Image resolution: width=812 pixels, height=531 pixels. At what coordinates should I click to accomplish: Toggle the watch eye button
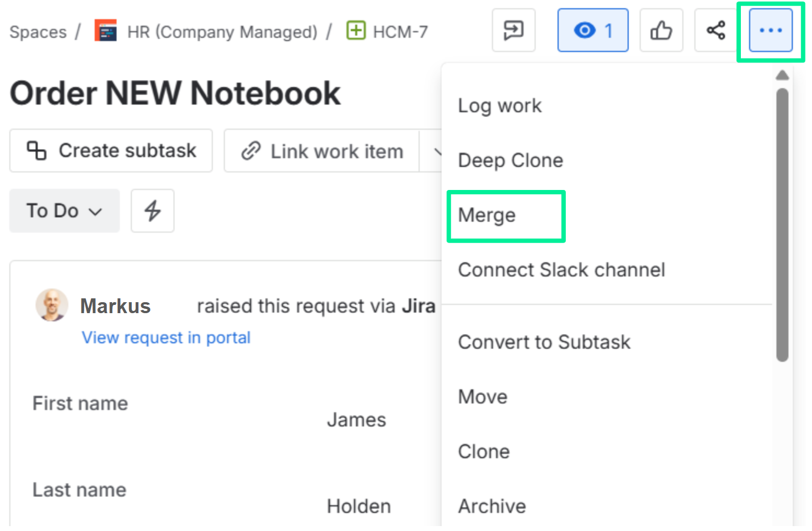click(593, 30)
